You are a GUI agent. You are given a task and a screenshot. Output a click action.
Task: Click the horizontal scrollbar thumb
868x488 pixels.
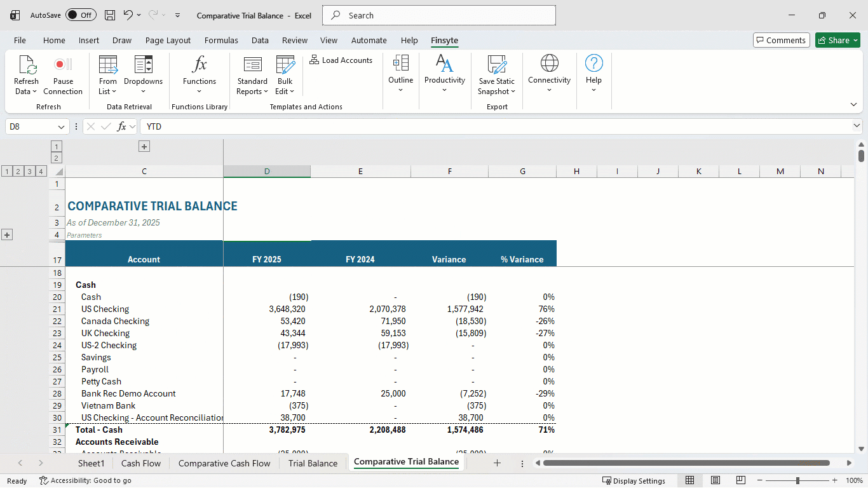pyautogui.click(x=686, y=463)
